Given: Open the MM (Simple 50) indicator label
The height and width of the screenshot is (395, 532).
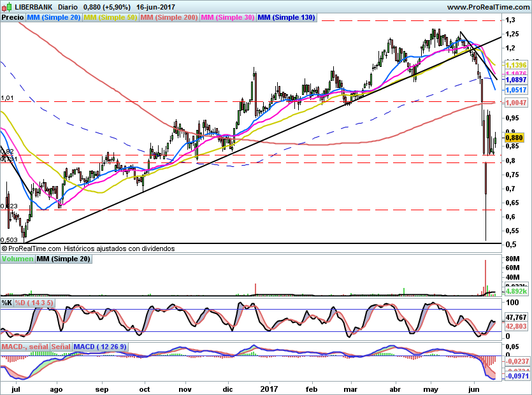Looking at the screenshot, I should 110,17.
